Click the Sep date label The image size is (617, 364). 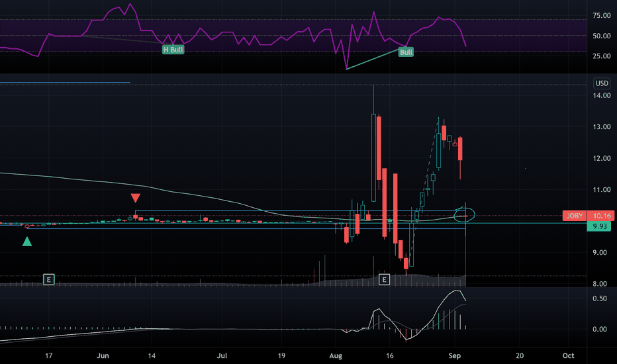pos(455,356)
